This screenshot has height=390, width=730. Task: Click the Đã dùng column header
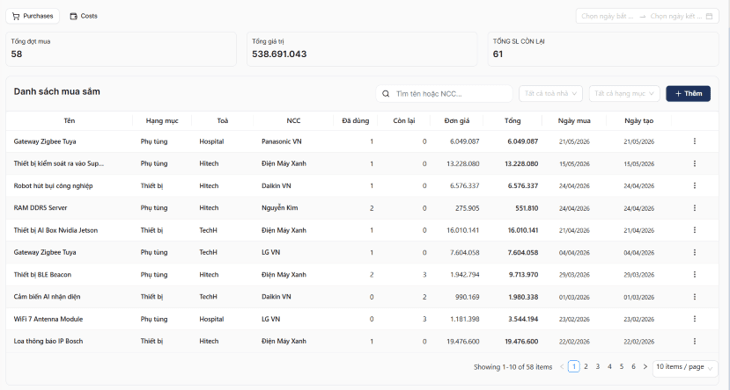pos(355,121)
